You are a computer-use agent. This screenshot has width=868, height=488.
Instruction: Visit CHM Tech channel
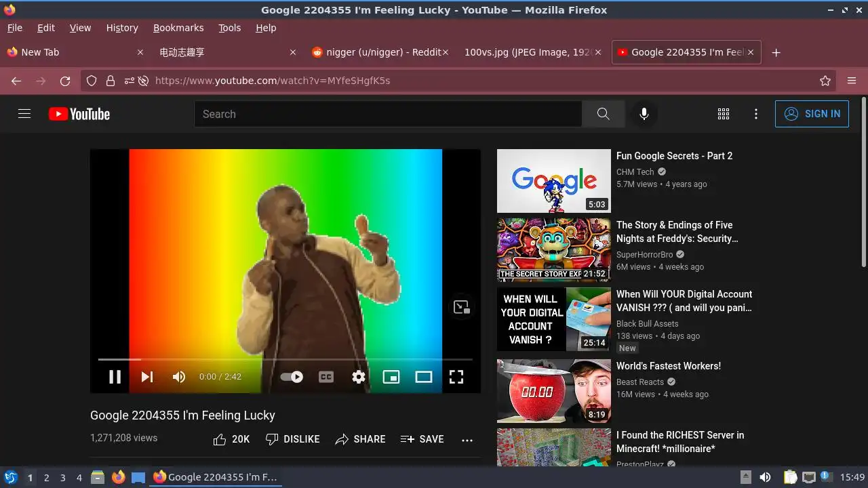(x=635, y=172)
